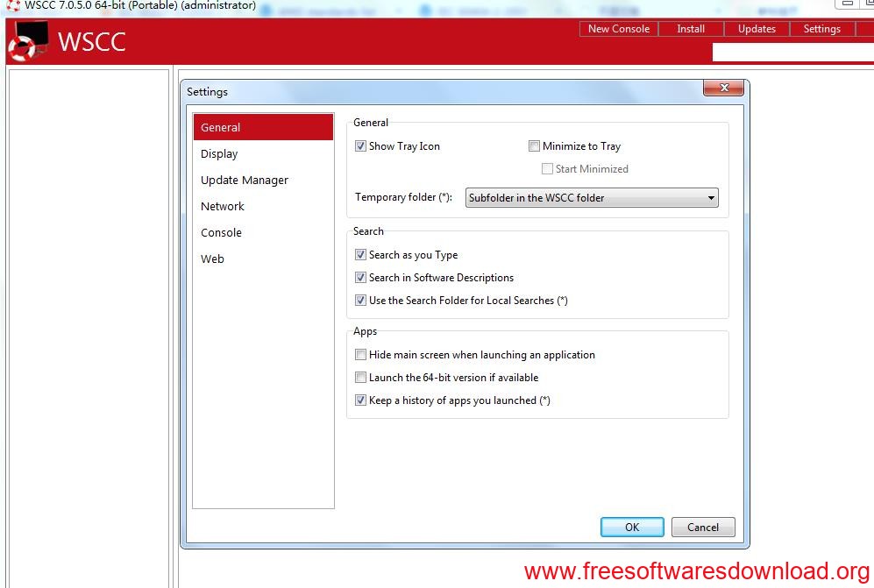Enable Launch the 64-bit version if available

click(x=360, y=378)
